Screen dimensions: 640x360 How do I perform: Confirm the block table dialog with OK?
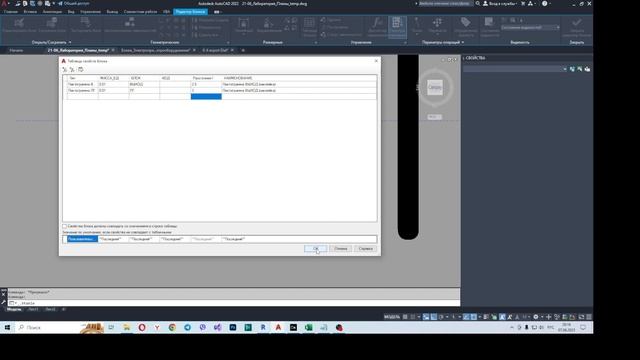tap(315, 249)
